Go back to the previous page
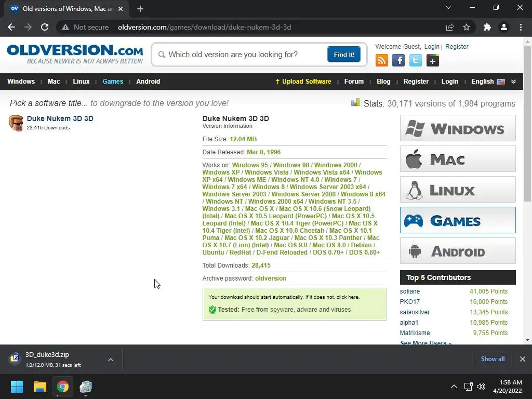The width and height of the screenshot is (532, 399). pos(11,27)
